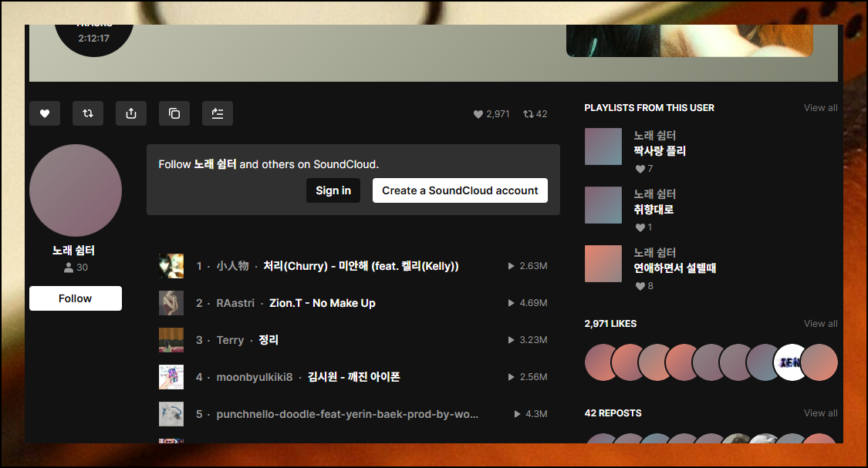
Task: Repost the playlist with the repost button
Action: tap(88, 113)
